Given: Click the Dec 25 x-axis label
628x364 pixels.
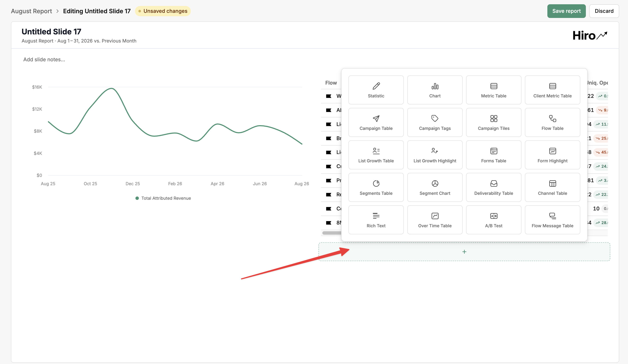Looking at the screenshot, I should click(x=133, y=184).
